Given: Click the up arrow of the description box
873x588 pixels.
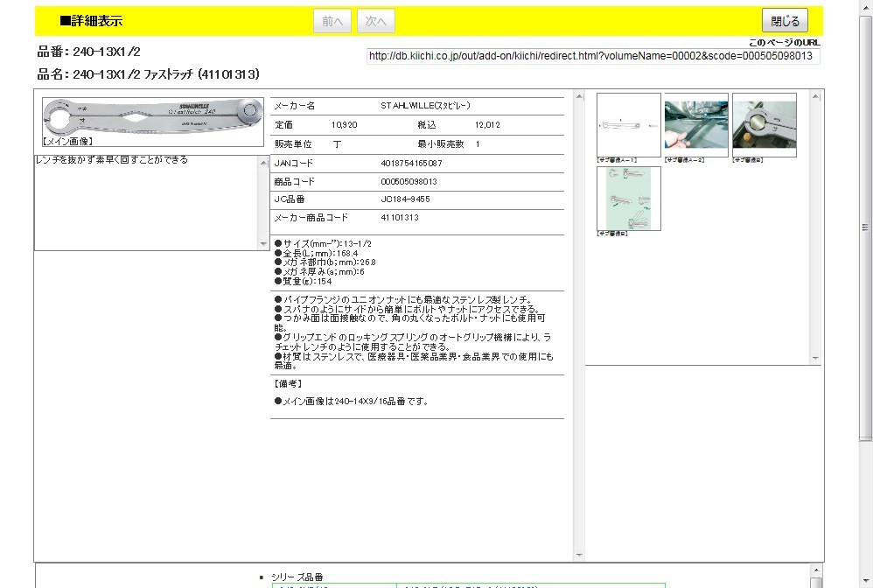Looking at the screenshot, I should pos(264,163).
